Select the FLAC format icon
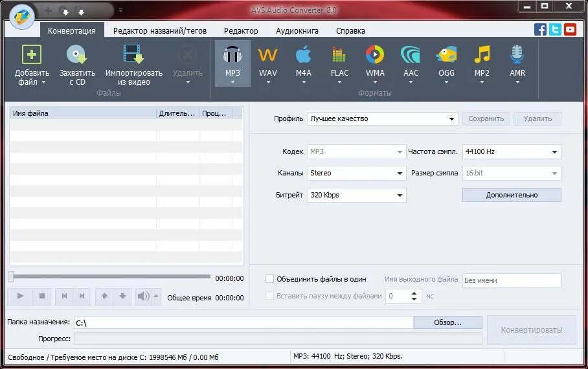This screenshot has height=369, width=588. [x=339, y=55]
